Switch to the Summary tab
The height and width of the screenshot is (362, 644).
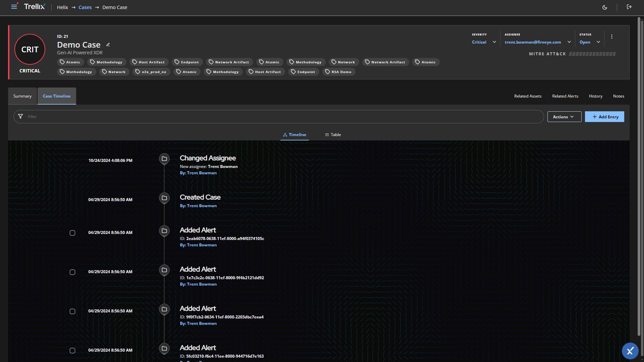(x=22, y=96)
